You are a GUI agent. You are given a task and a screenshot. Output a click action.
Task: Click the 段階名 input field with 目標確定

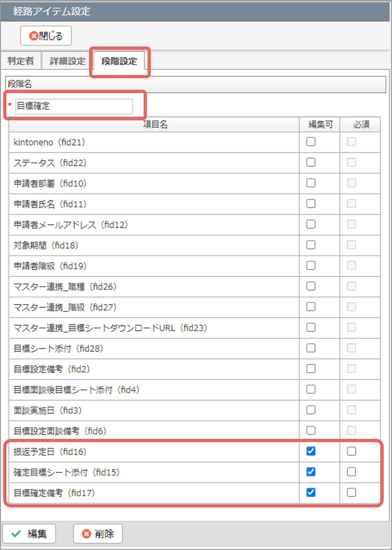coord(74,106)
